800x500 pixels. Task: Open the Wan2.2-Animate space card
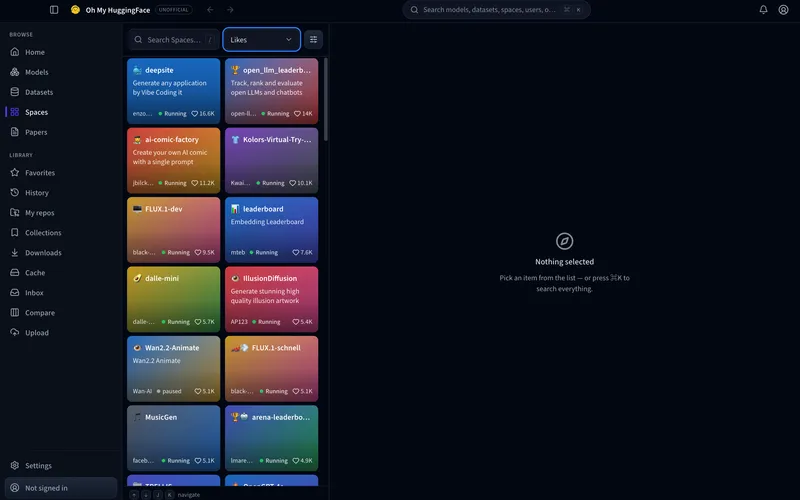(x=173, y=368)
